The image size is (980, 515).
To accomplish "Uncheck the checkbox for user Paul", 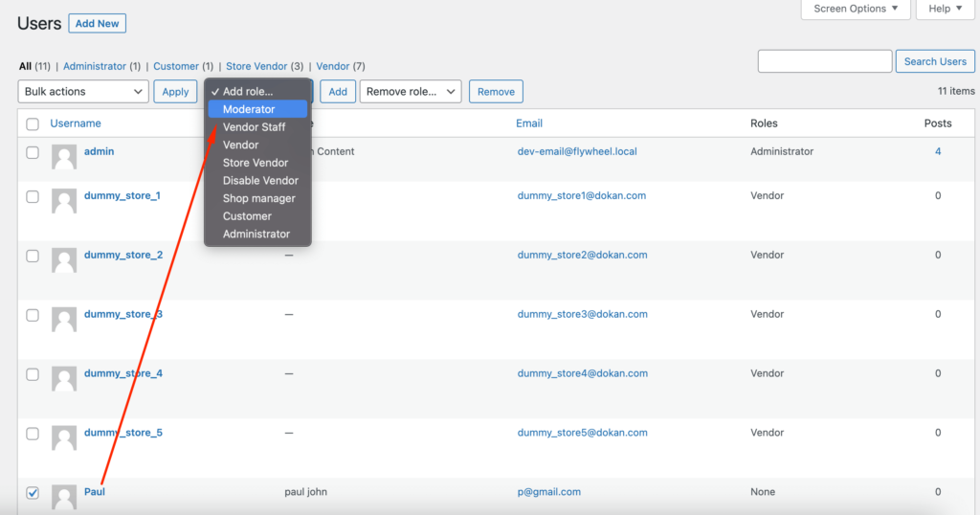I will click(33, 493).
